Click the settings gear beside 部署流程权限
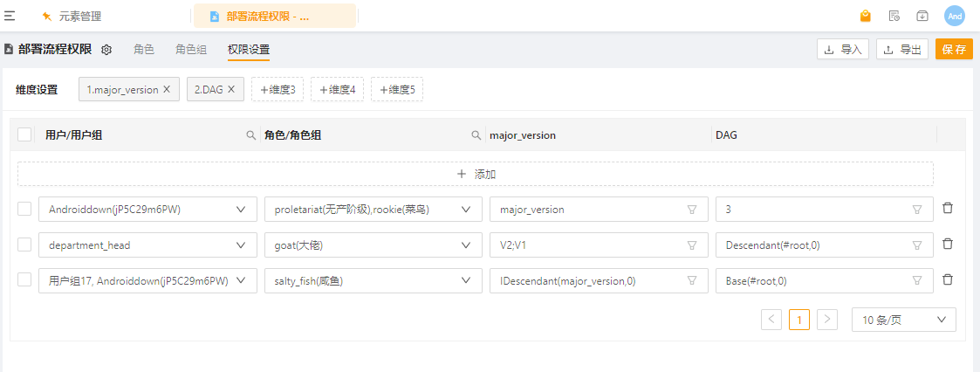The image size is (980, 372). pos(106,50)
